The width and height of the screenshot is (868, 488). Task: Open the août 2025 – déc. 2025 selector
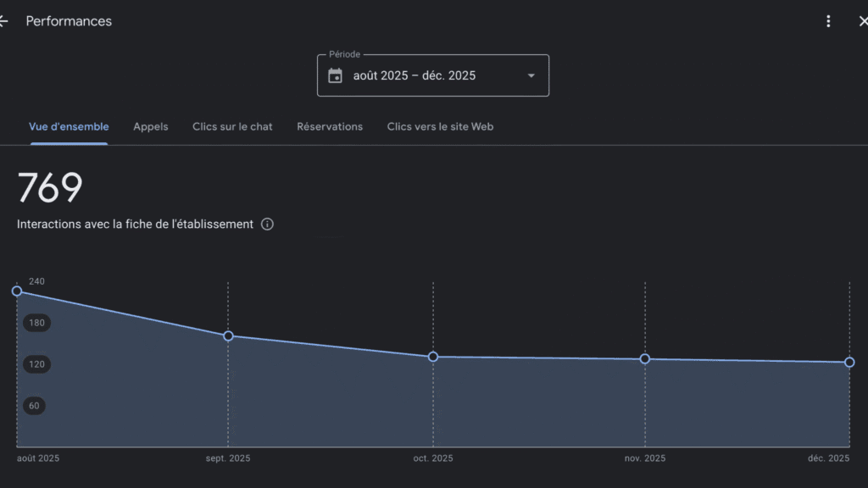coord(415,75)
